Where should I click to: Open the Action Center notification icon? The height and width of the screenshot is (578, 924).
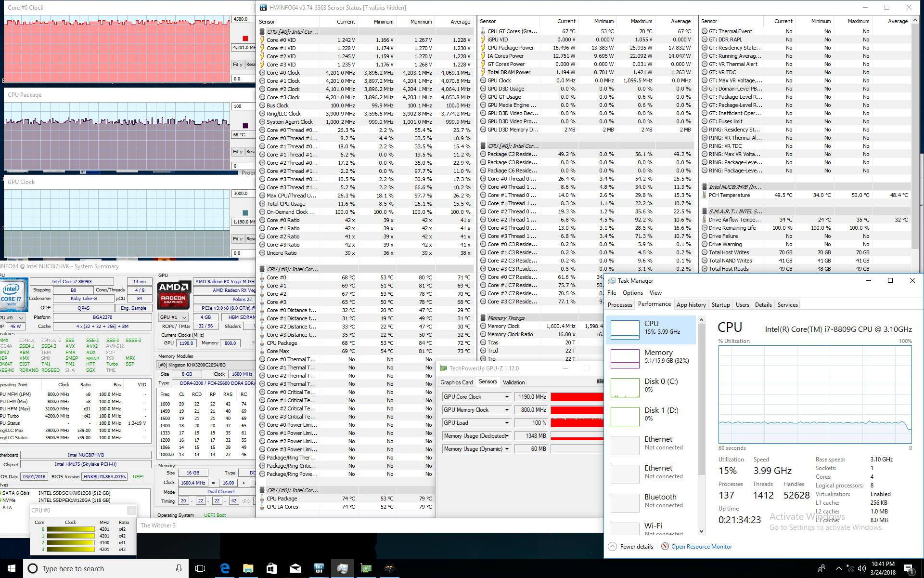pyautogui.click(x=909, y=568)
